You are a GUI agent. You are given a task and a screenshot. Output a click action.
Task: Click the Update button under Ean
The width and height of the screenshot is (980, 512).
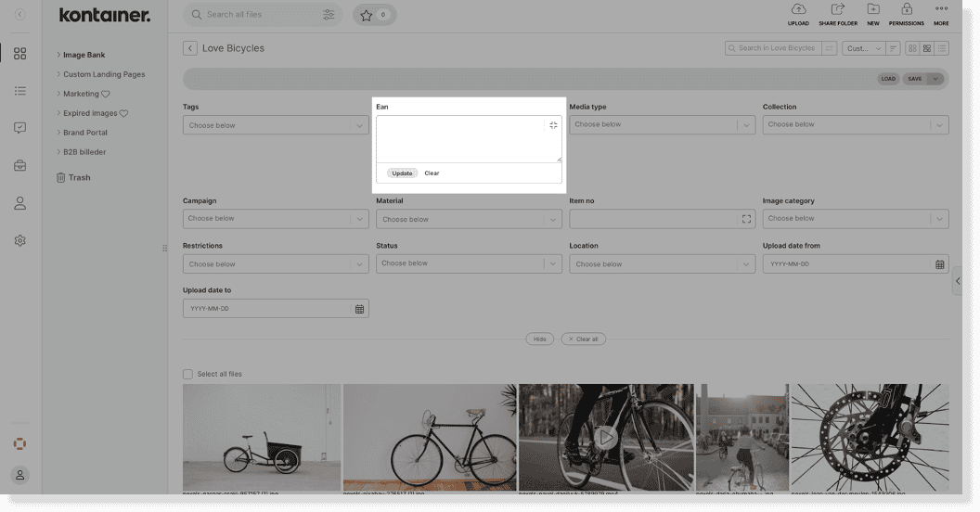402,173
